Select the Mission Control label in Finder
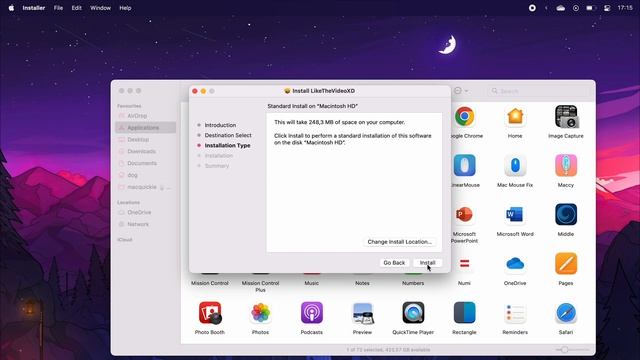This screenshot has width=640, height=360. 210,283
